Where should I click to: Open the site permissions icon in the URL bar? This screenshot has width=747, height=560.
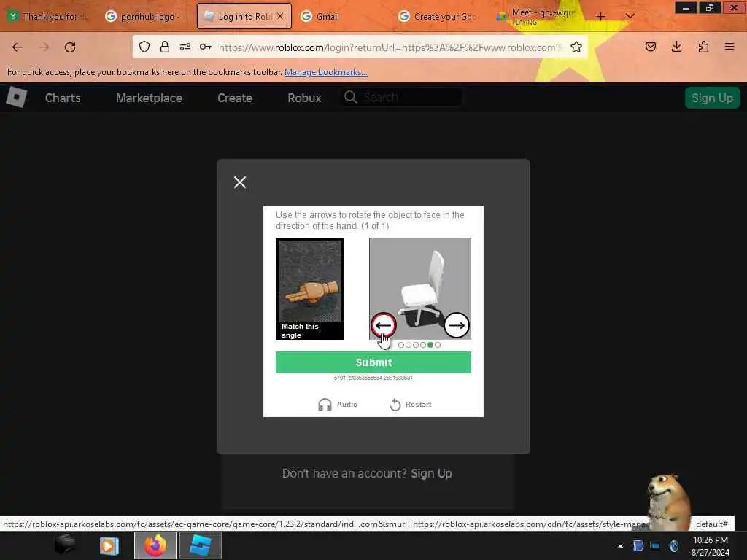(x=185, y=47)
